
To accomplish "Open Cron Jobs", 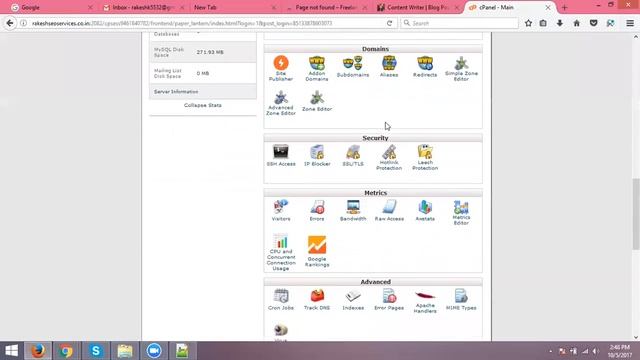I will (x=281, y=300).
